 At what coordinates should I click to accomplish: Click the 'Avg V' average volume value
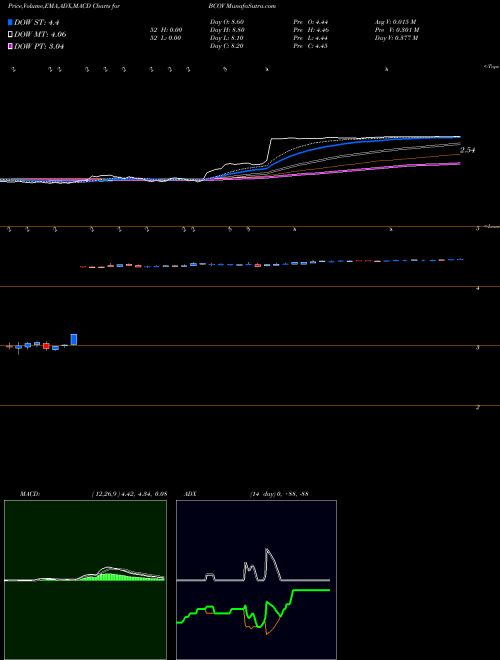click(396, 22)
